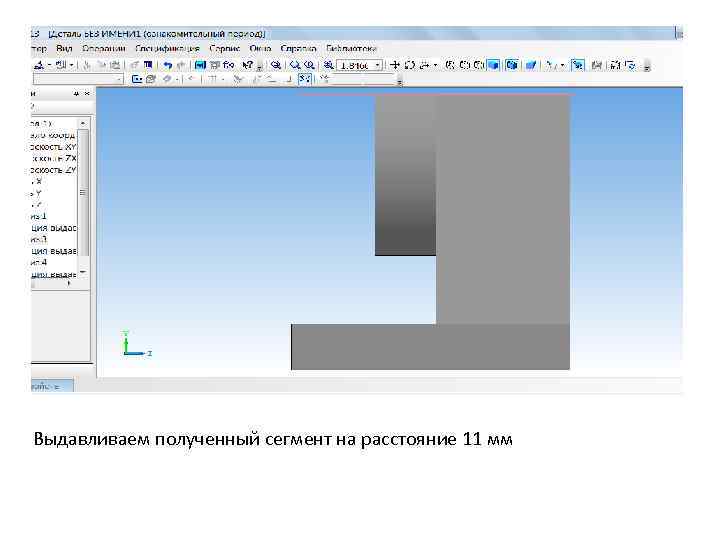Open the dropdown arrow right of the open/save icon
This screenshot has height=540, width=720.
coord(72,65)
